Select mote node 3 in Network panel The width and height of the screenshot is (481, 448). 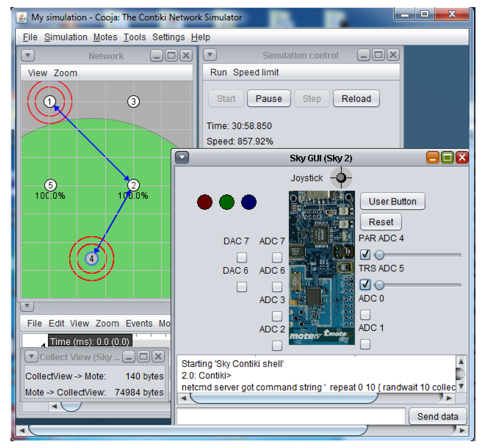click(x=133, y=101)
